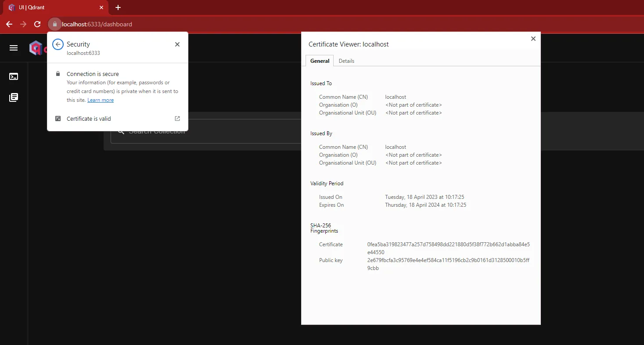This screenshot has height=345, width=644.
Task: Click the Learn more link
Action: pyautogui.click(x=101, y=100)
